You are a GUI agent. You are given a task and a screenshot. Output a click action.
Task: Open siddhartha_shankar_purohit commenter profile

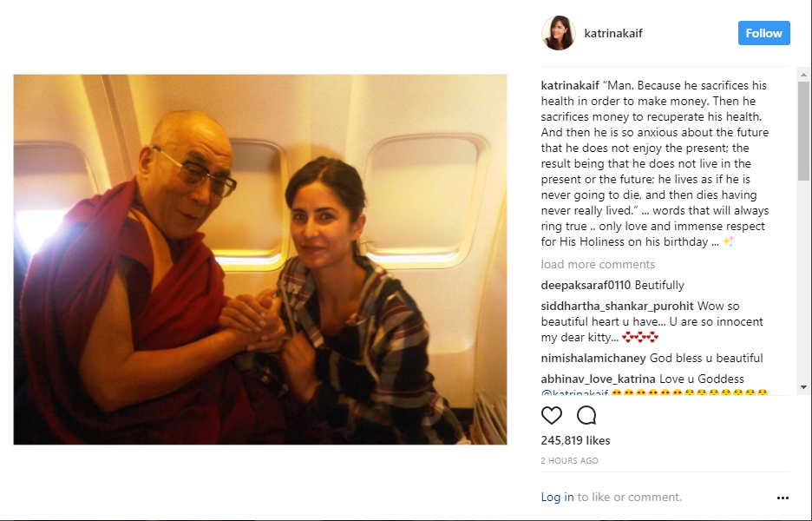pos(618,307)
